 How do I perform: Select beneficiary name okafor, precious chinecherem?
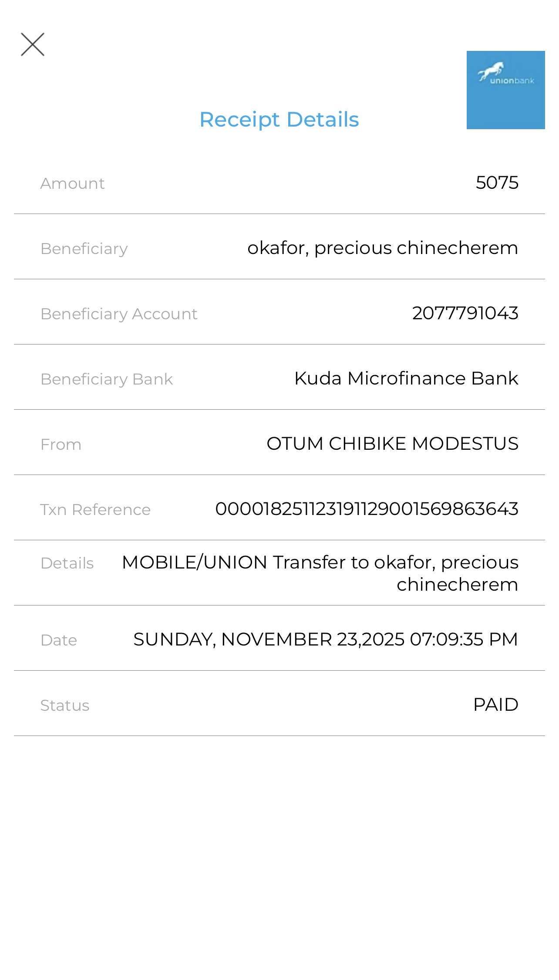tap(383, 248)
